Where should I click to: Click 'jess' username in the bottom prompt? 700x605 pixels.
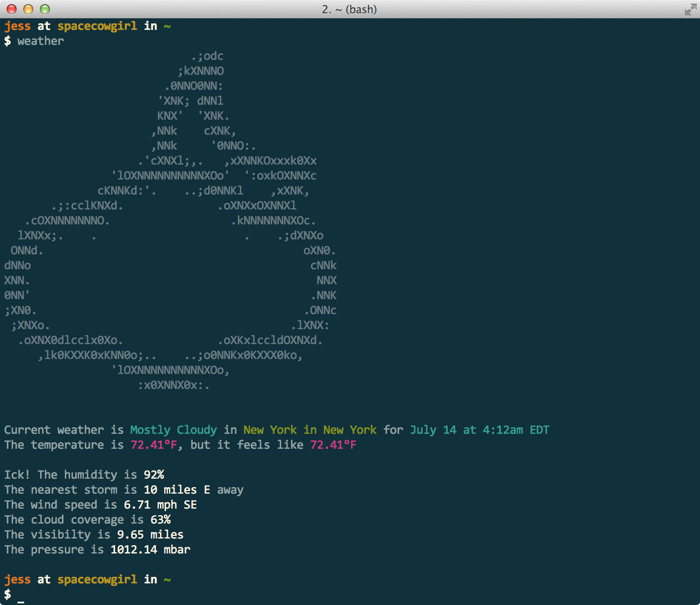tap(17, 580)
